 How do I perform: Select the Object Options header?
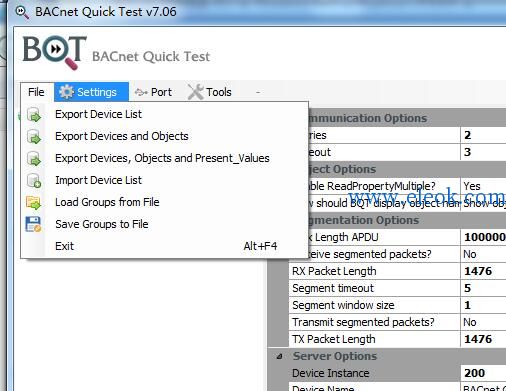[342, 169]
